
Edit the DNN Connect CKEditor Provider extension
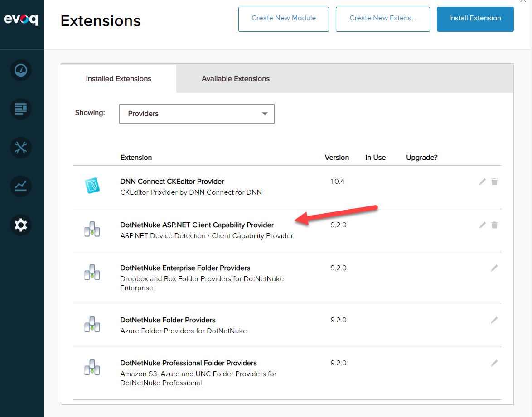[x=482, y=182]
